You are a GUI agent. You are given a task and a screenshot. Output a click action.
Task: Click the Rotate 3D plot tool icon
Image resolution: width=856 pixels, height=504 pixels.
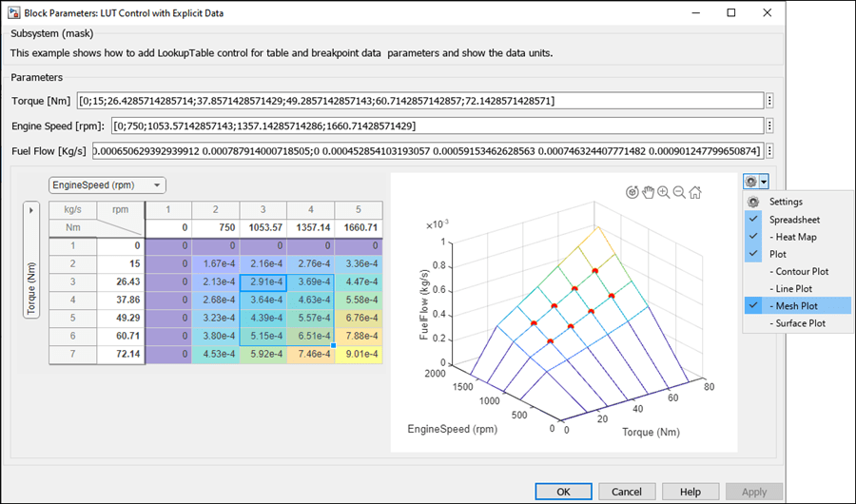tap(632, 192)
